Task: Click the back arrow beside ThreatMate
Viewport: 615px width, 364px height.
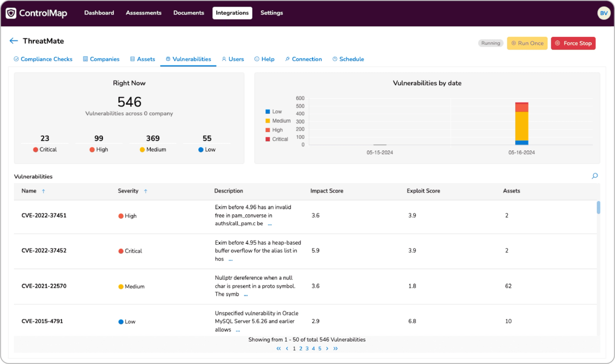Action: [x=14, y=41]
